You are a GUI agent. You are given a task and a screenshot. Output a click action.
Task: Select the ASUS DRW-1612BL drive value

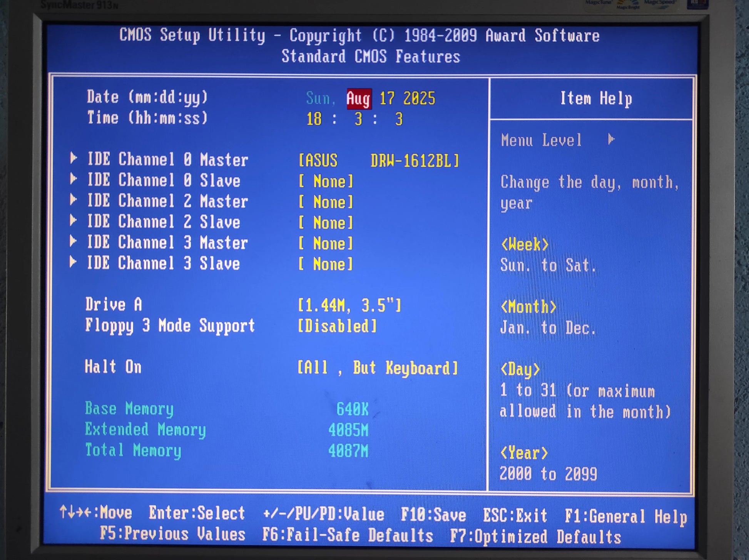(379, 160)
